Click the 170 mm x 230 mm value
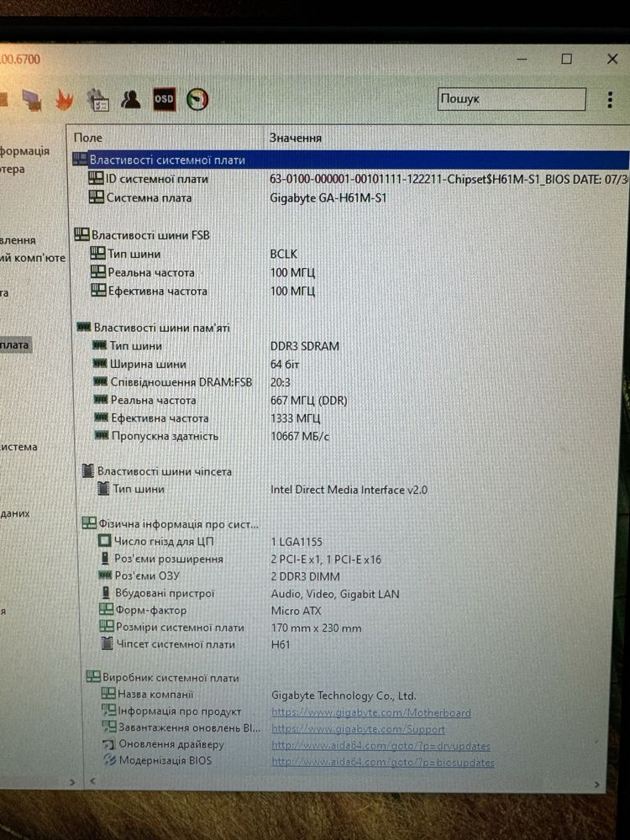This screenshot has width=630, height=840. tap(316, 628)
